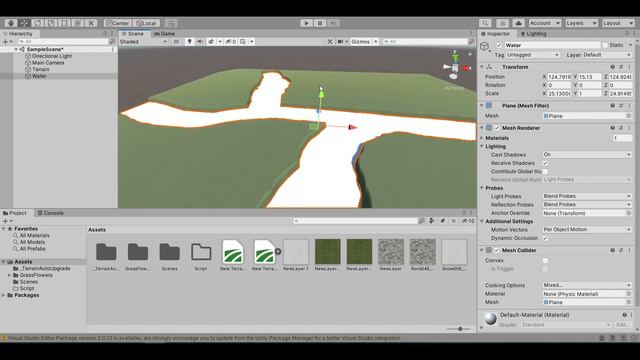Enable Contribute Global Illumination checkbox
This screenshot has height=360, width=640.
click(545, 171)
